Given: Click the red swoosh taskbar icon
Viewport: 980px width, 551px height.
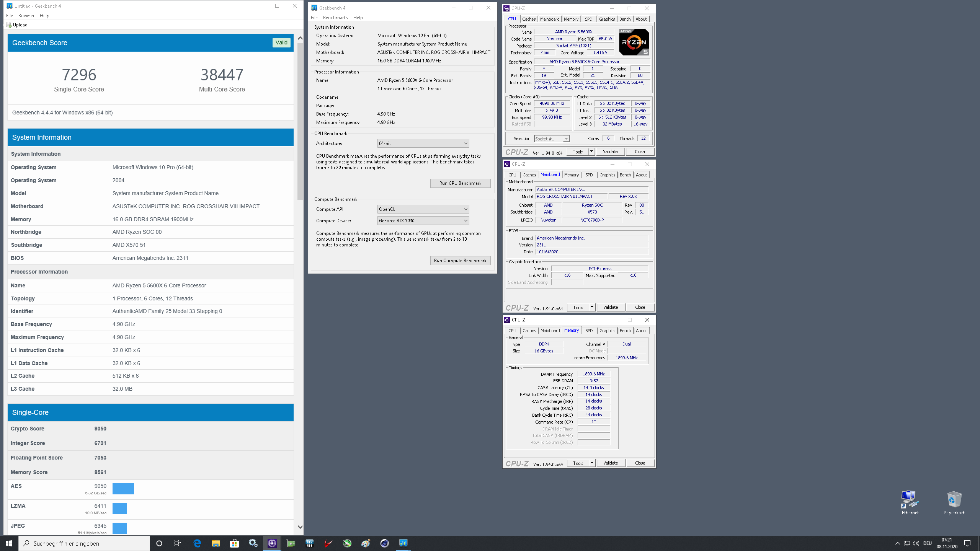Looking at the screenshot, I should tap(328, 543).
